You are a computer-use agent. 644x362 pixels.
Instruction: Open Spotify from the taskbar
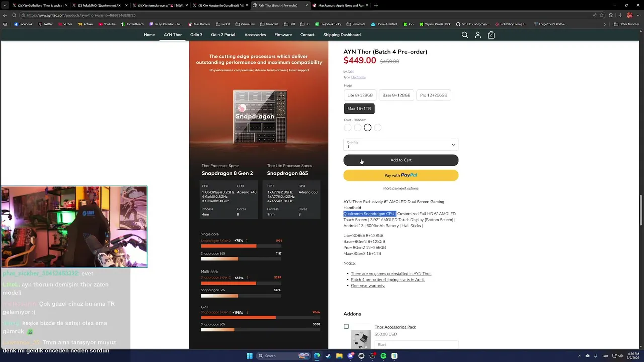point(383,356)
